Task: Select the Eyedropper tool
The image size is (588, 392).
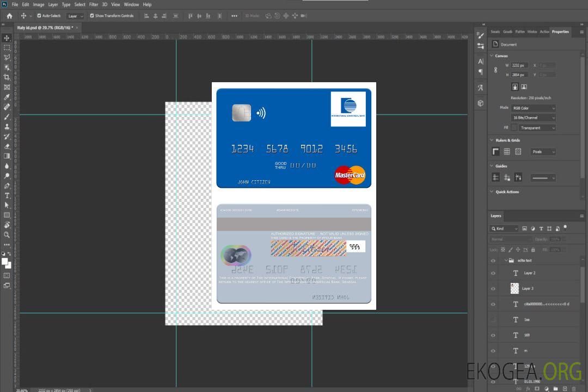Action: (7, 97)
